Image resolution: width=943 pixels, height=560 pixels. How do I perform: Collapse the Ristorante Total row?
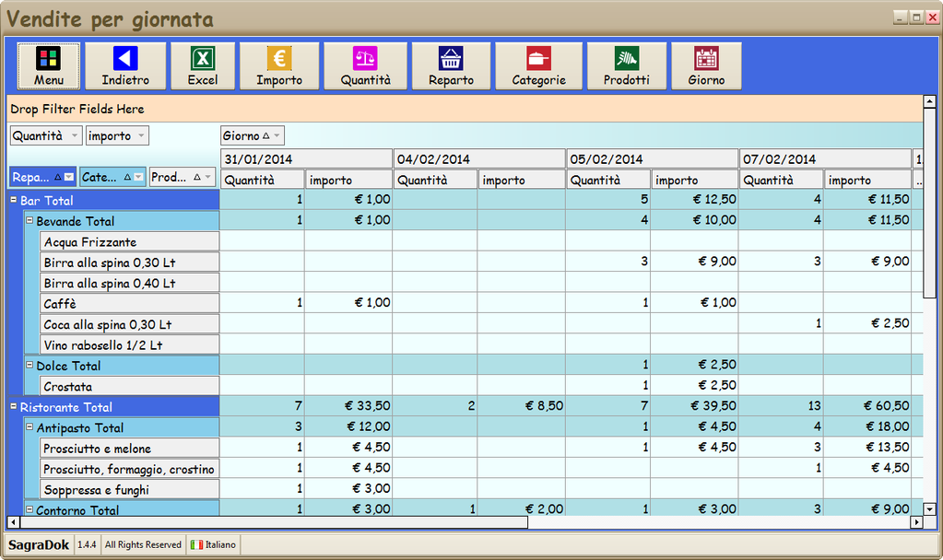pos(13,406)
